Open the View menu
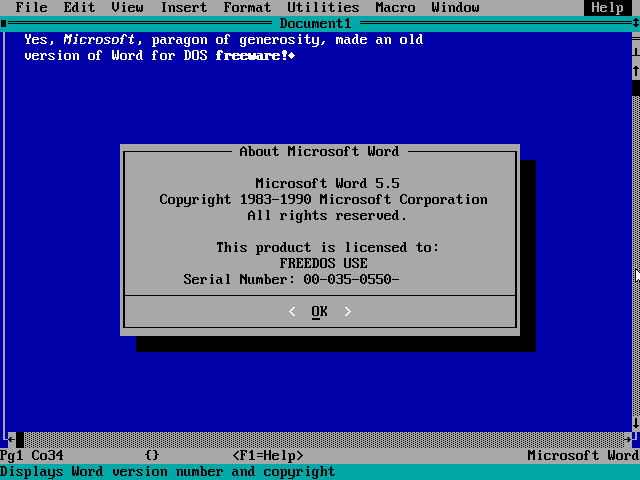 (x=127, y=7)
